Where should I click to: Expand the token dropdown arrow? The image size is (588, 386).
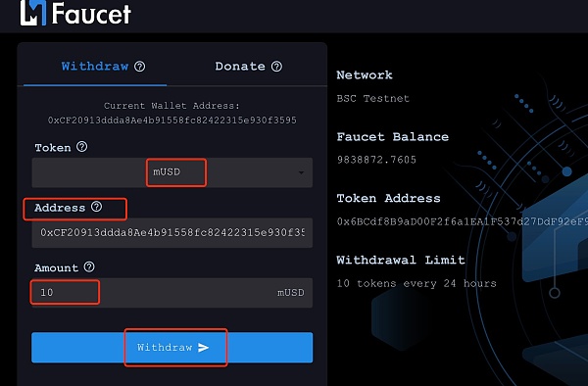pos(301,172)
